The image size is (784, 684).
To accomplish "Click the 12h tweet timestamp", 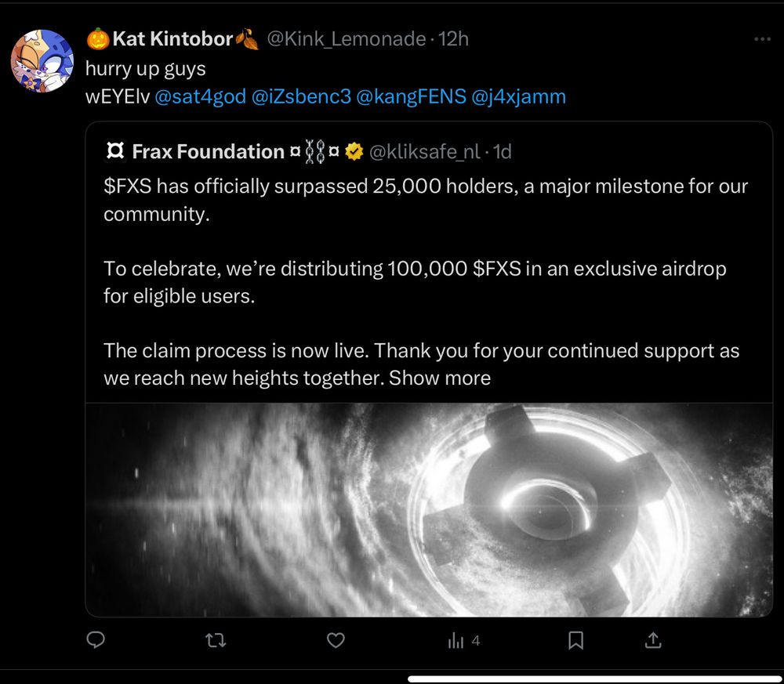I will (453, 38).
